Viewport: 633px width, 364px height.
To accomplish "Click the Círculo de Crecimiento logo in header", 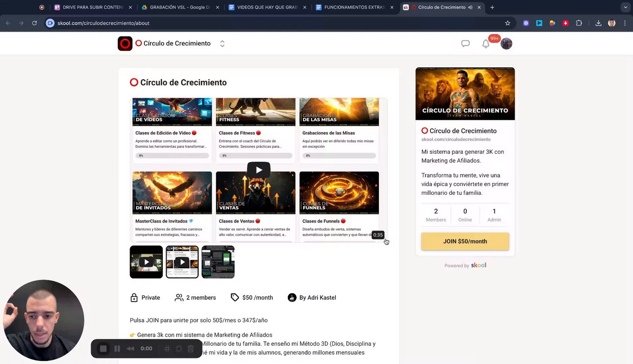I will (125, 44).
